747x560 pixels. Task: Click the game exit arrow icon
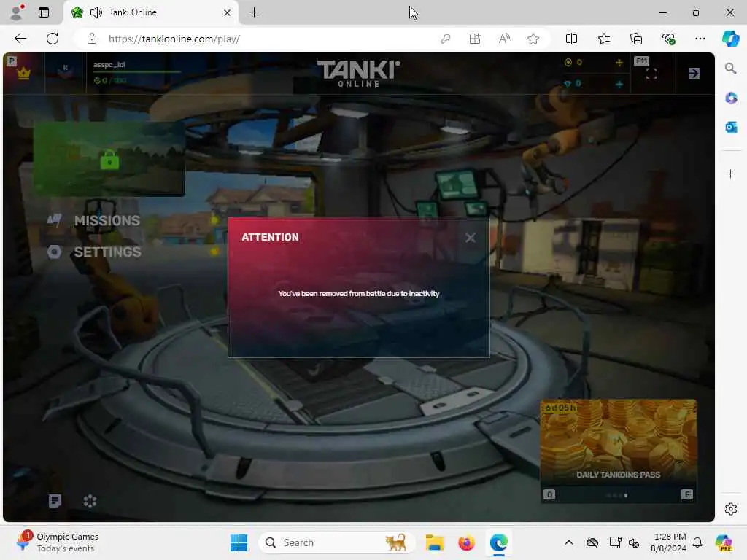pyautogui.click(x=694, y=74)
